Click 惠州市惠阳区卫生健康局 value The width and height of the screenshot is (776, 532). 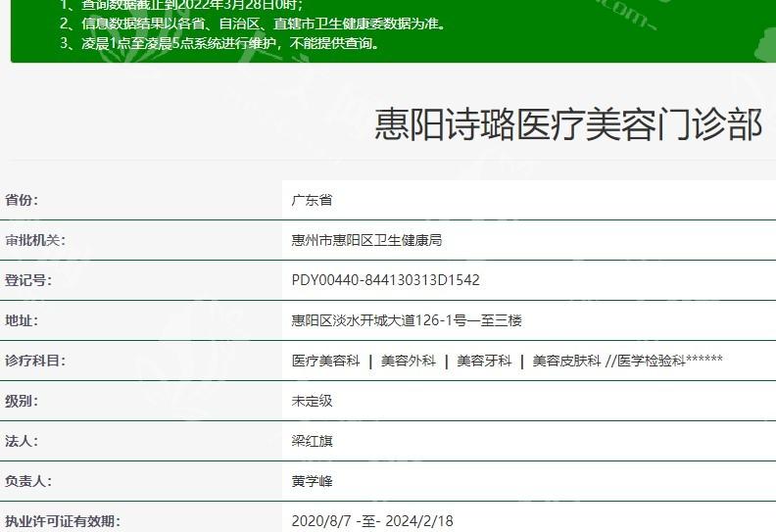click(x=366, y=240)
